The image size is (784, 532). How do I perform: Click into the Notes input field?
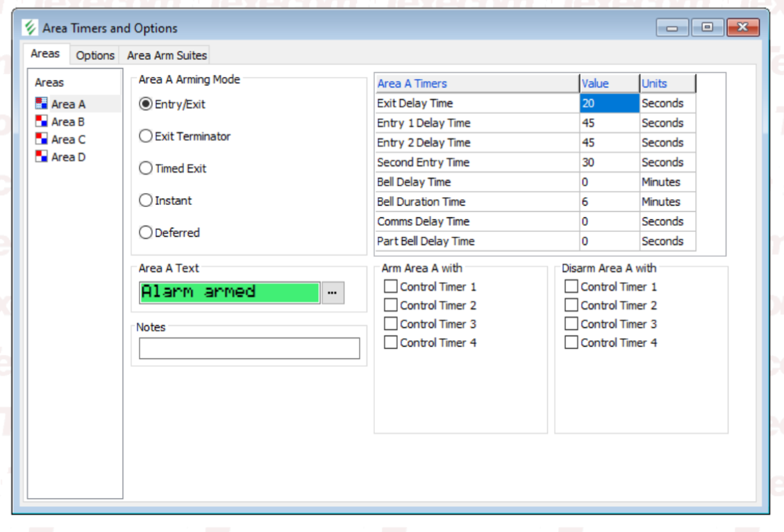pyautogui.click(x=249, y=348)
